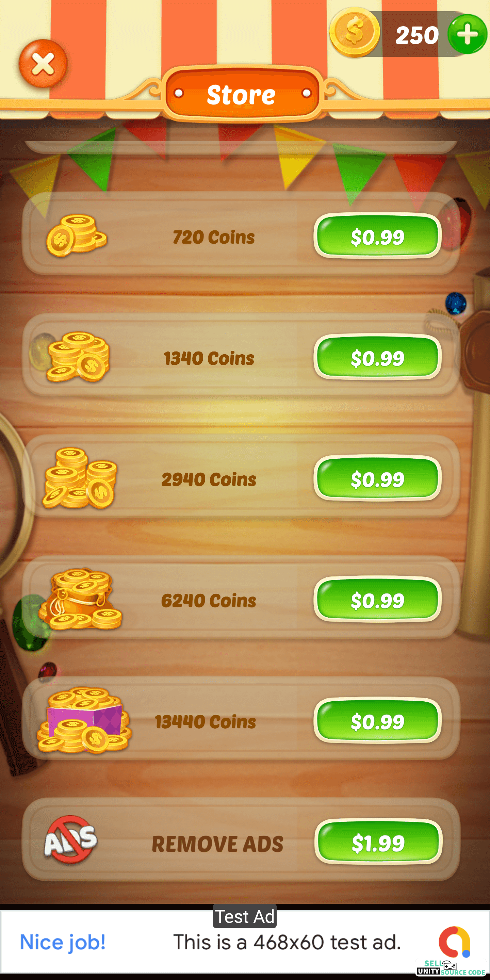Pick the 13440 Coins purple chest icon
Screen dimensions: 490x980
pyautogui.click(x=84, y=720)
